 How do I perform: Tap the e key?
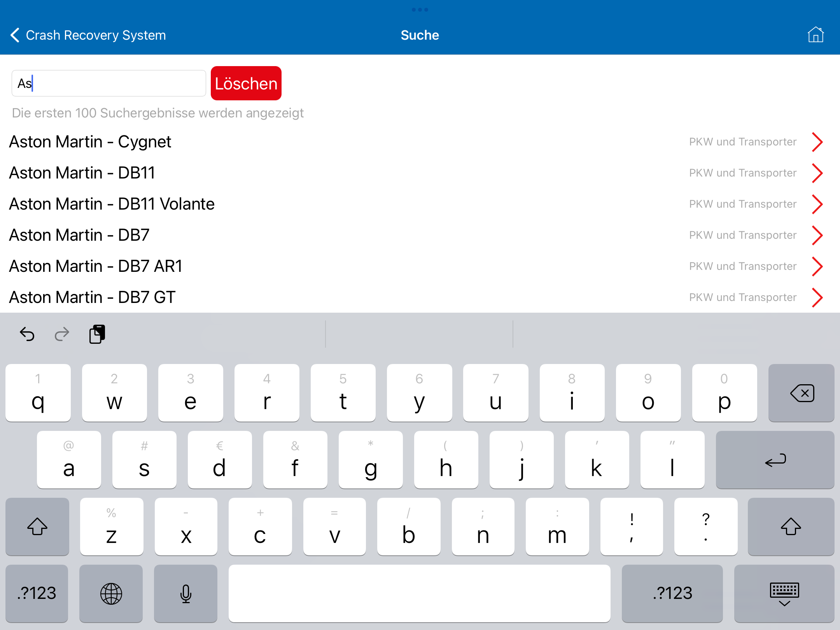tap(191, 393)
